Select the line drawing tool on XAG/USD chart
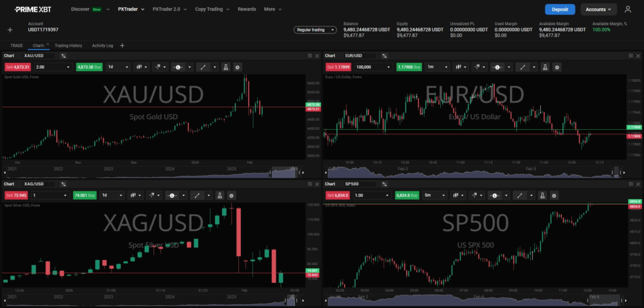This screenshot has height=308, width=644. tap(197, 196)
